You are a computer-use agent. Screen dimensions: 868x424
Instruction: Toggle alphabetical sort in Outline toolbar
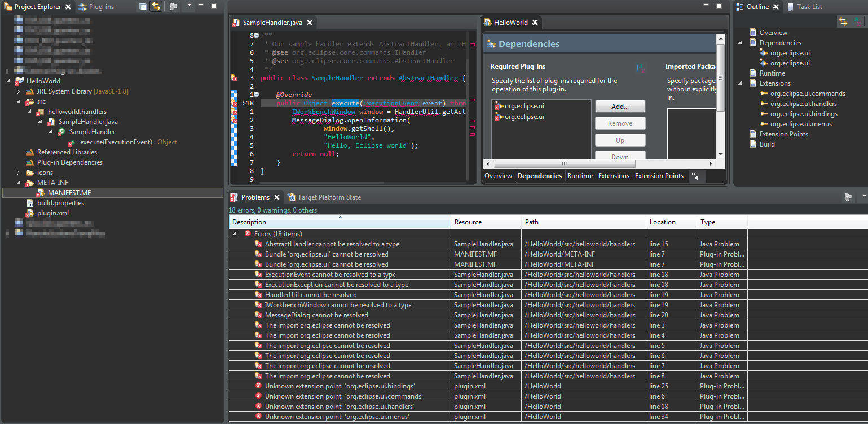point(857,21)
